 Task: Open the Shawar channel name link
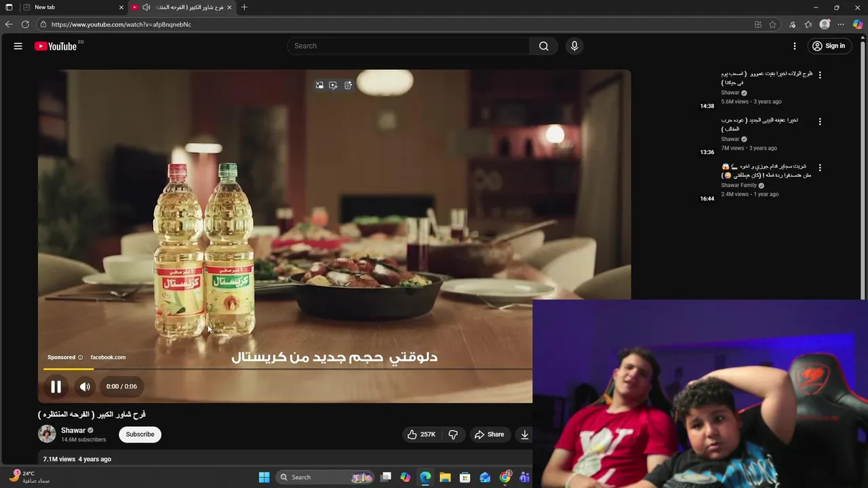pos(73,430)
